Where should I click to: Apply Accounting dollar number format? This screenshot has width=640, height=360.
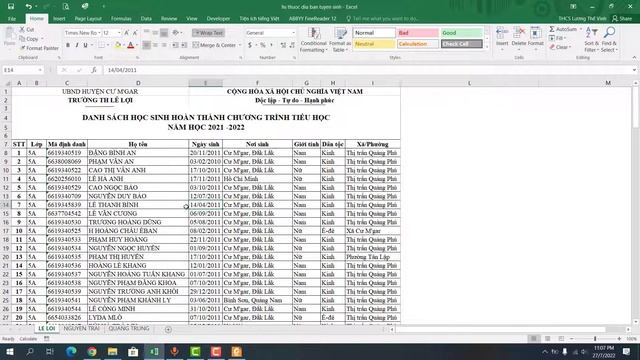(250, 45)
